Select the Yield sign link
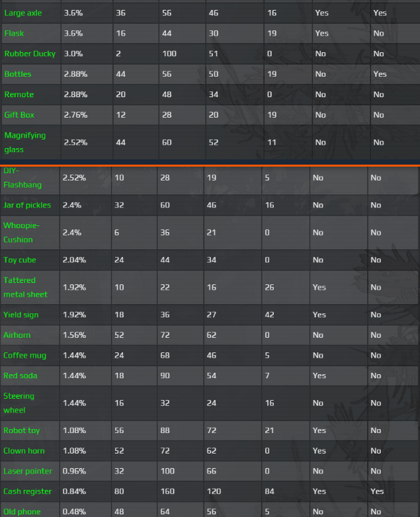This screenshot has height=517, width=420. click(21, 315)
